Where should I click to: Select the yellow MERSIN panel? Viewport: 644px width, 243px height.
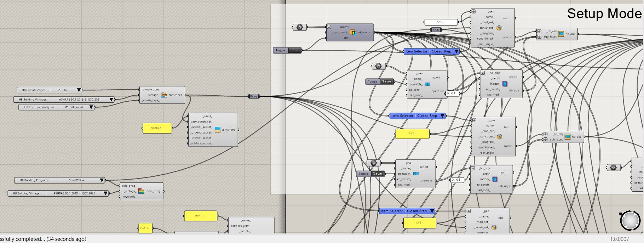pos(157,128)
